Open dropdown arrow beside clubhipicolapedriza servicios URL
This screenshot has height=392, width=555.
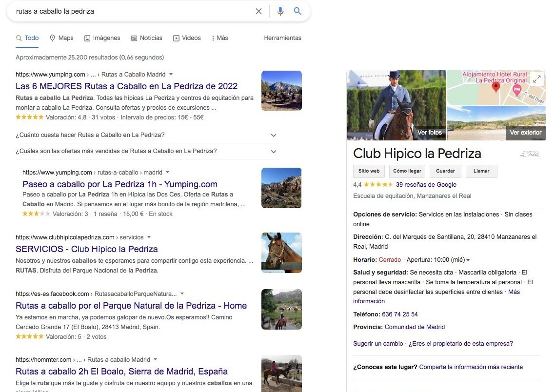tap(149, 237)
